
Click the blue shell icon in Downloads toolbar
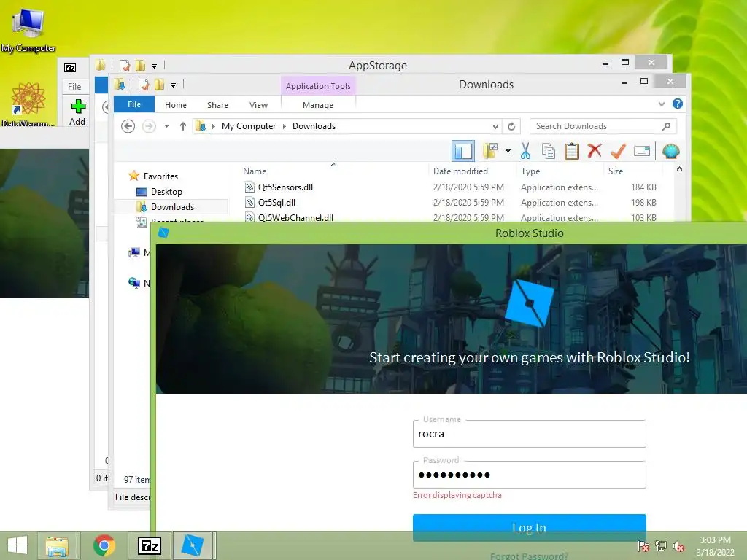(x=671, y=152)
